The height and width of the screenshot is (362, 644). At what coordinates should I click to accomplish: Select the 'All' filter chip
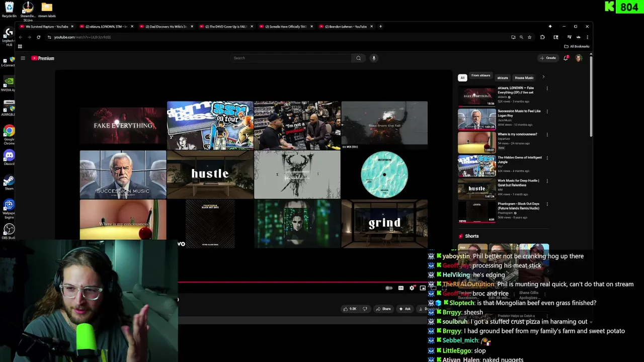462,77
